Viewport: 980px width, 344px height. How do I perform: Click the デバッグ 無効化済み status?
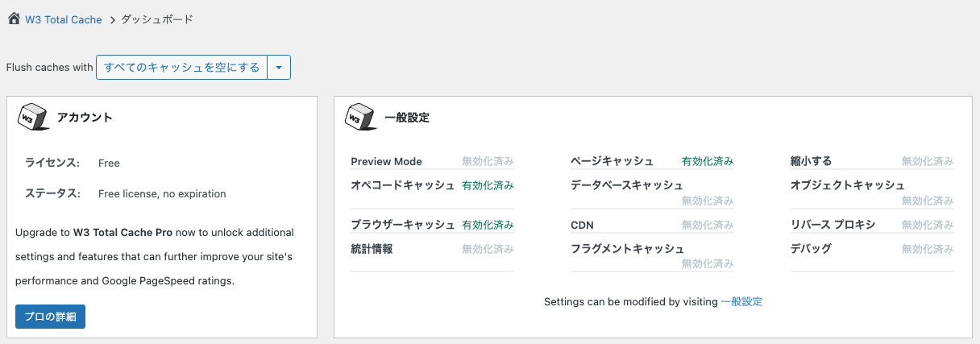click(x=928, y=249)
